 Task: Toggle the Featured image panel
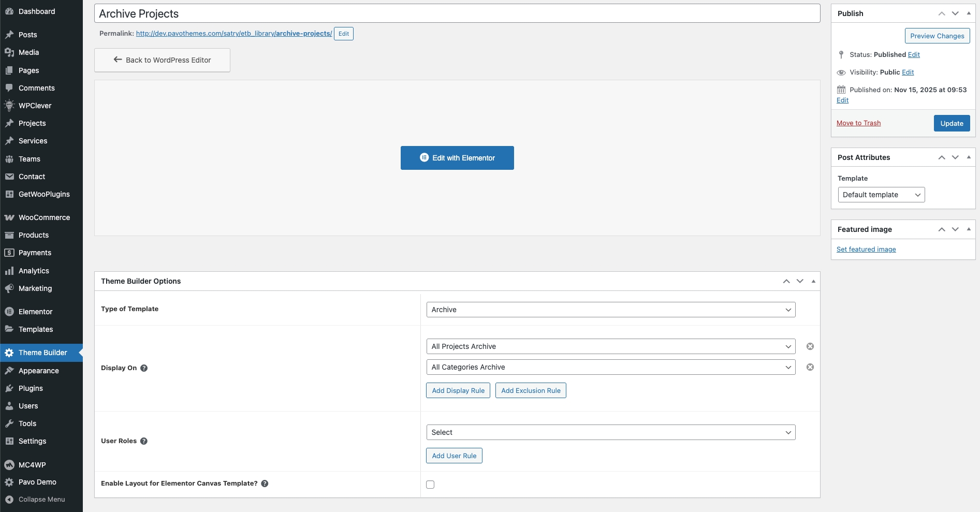(x=969, y=229)
